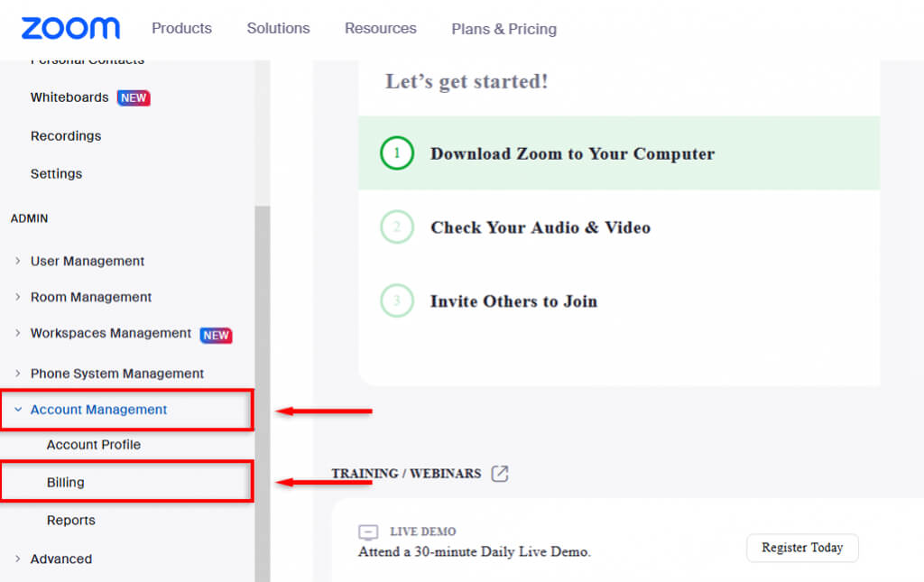
Task: Open the Products menu
Action: (x=181, y=28)
